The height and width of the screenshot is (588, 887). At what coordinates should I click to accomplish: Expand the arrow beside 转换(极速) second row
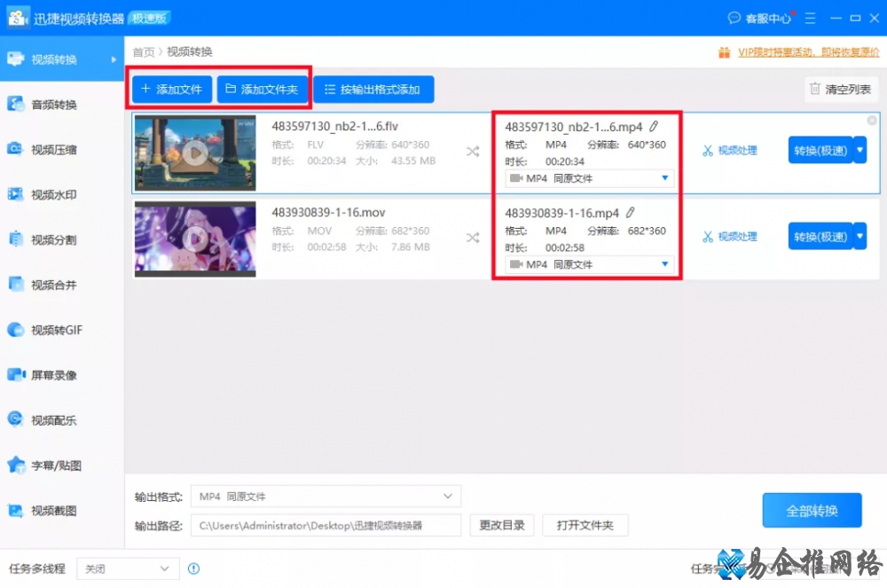point(860,236)
